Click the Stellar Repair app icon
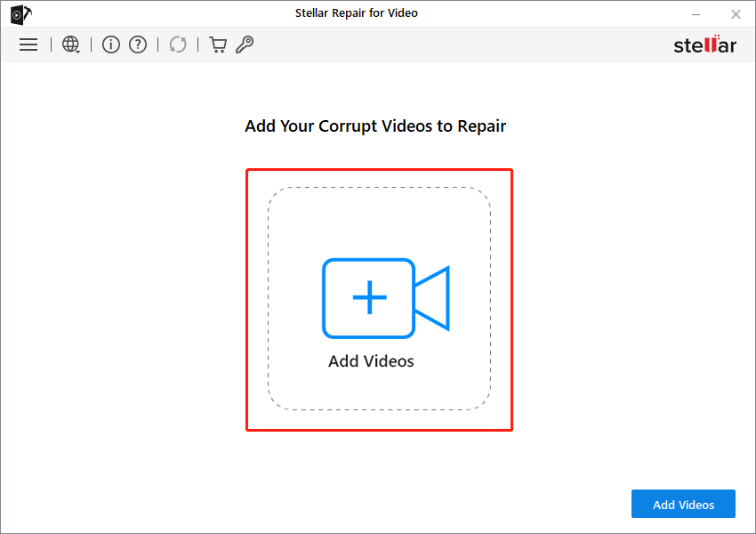 20,14
